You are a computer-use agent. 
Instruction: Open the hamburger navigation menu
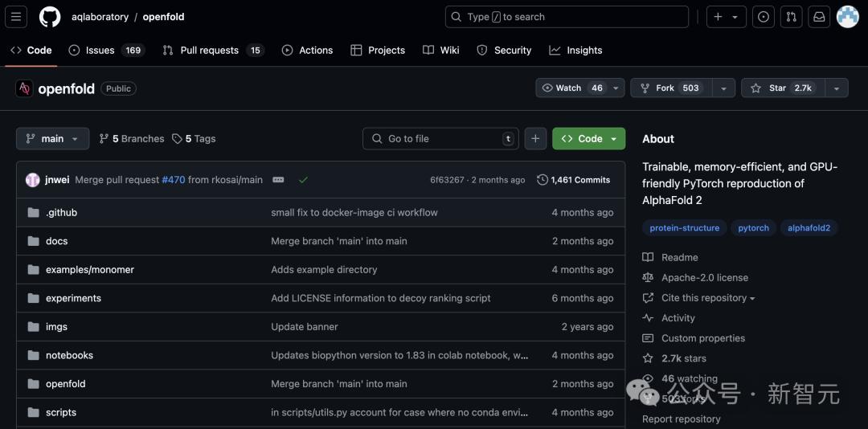[17, 17]
